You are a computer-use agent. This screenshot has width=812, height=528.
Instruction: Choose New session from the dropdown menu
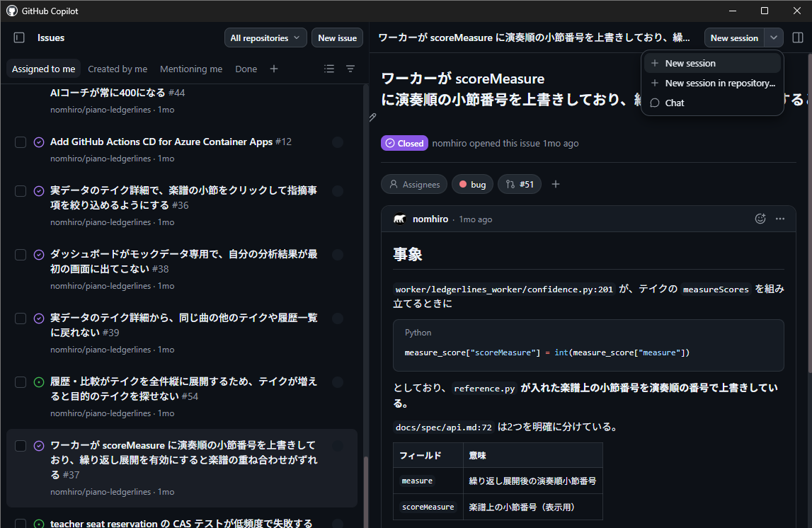coord(712,63)
